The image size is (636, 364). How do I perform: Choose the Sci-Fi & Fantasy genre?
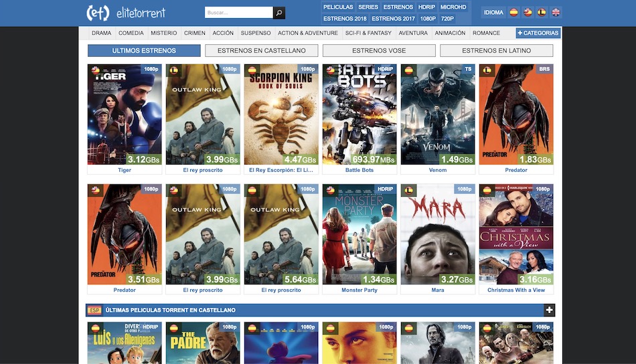368,33
